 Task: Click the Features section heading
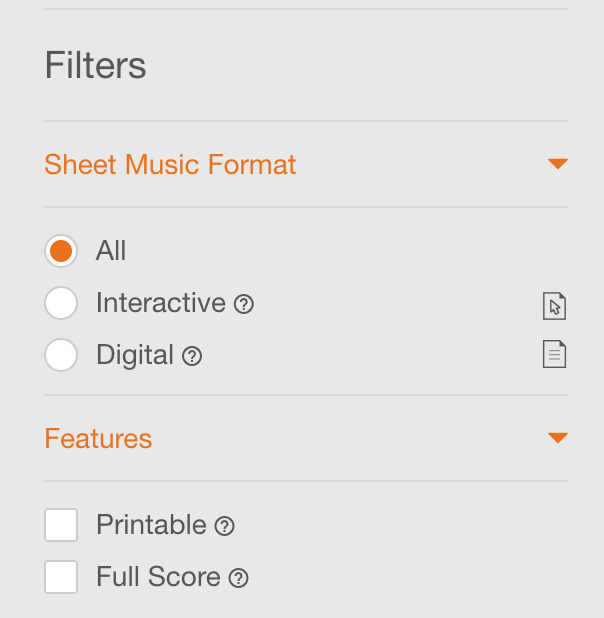click(98, 438)
